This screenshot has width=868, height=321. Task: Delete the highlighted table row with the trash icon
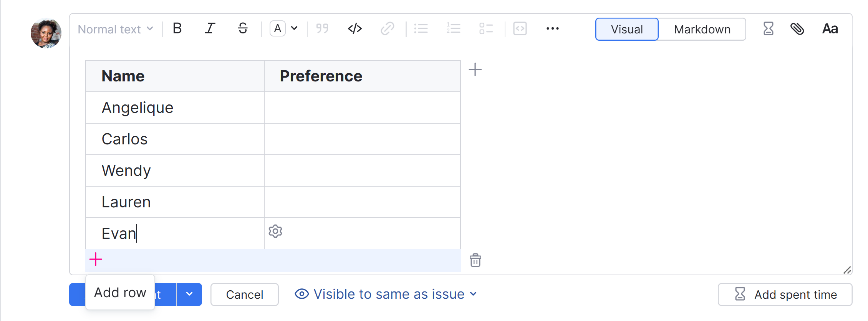(475, 260)
